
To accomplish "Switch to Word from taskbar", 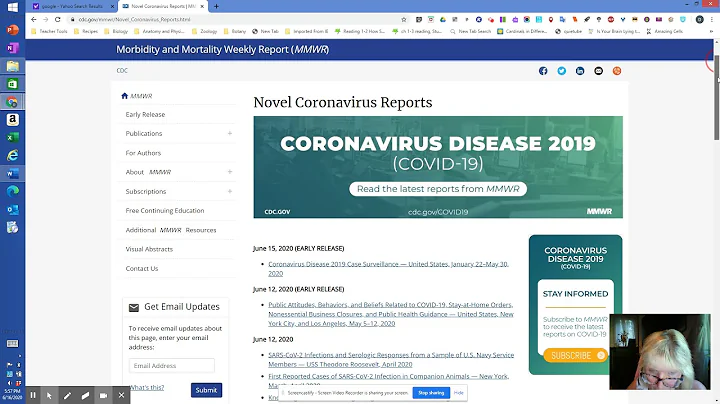I will [x=12, y=173].
